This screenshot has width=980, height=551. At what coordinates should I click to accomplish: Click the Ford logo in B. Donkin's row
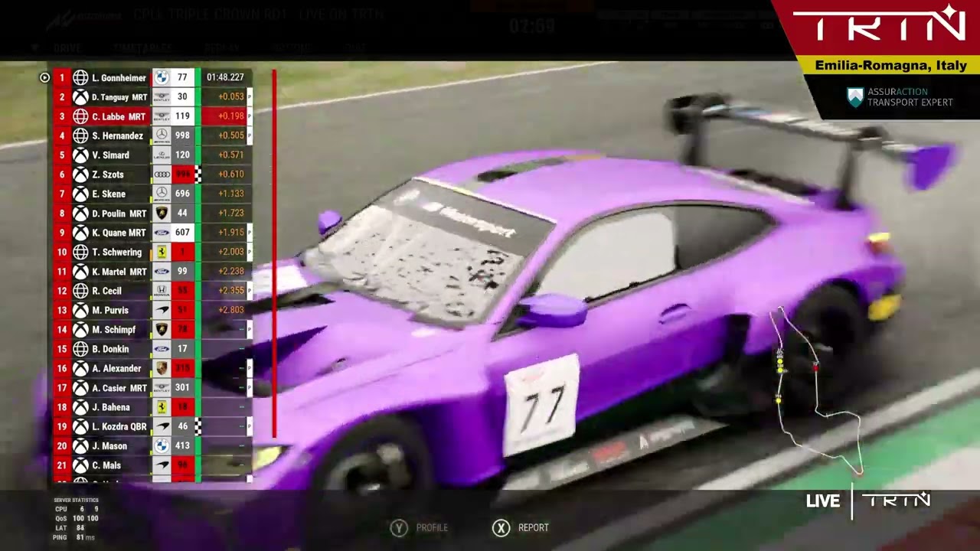162,349
